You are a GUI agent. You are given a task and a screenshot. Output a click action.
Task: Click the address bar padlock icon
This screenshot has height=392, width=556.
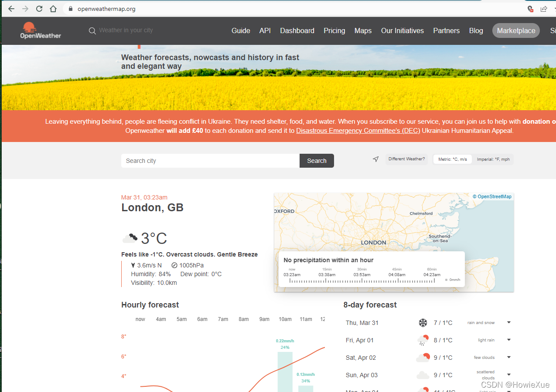(x=71, y=9)
